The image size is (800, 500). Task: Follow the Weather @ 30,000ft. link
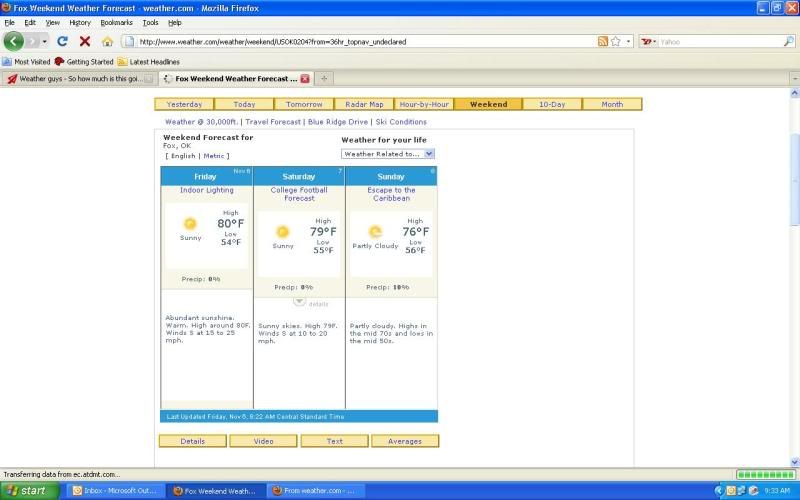point(202,122)
